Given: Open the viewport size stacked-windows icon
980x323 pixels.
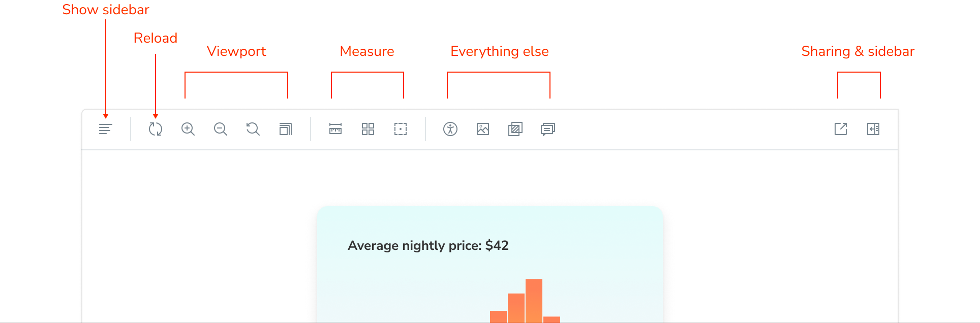Looking at the screenshot, I should [x=286, y=129].
